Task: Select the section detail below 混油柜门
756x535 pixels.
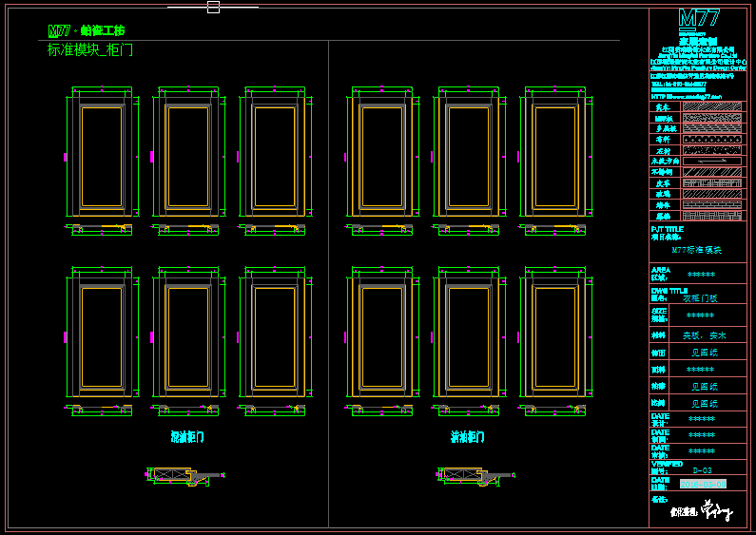Action: tap(180, 474)
